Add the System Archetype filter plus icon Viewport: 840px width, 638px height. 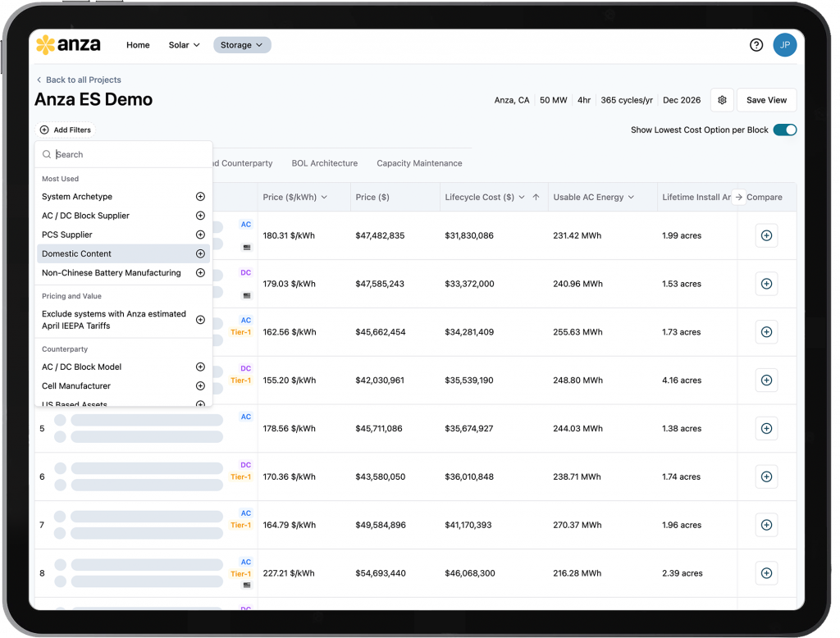[200, 197]
